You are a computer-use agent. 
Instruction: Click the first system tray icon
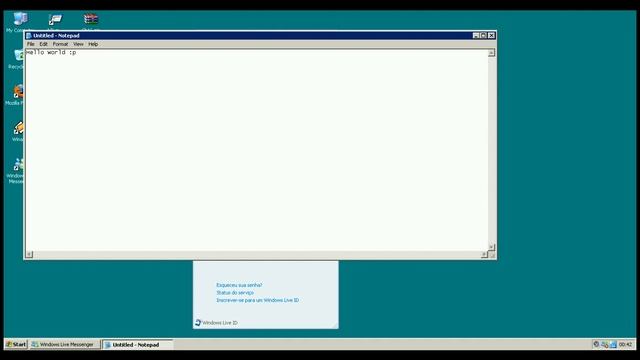[x=596, y=344]
